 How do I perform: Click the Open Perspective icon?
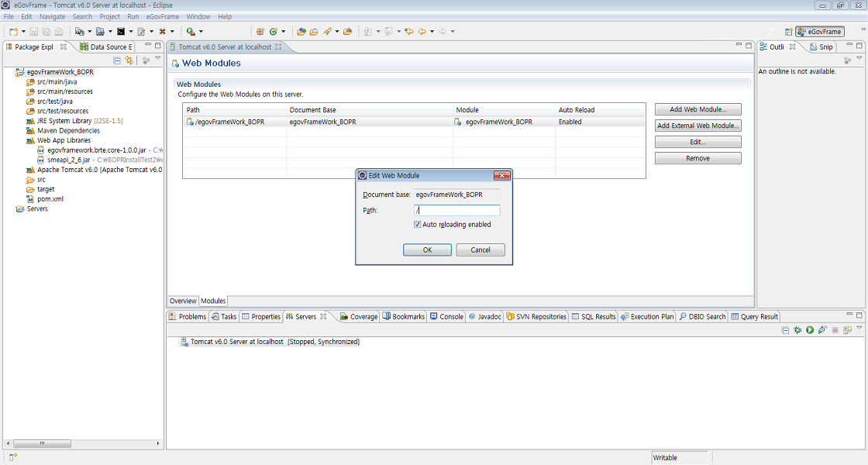[x=789, y=32]
